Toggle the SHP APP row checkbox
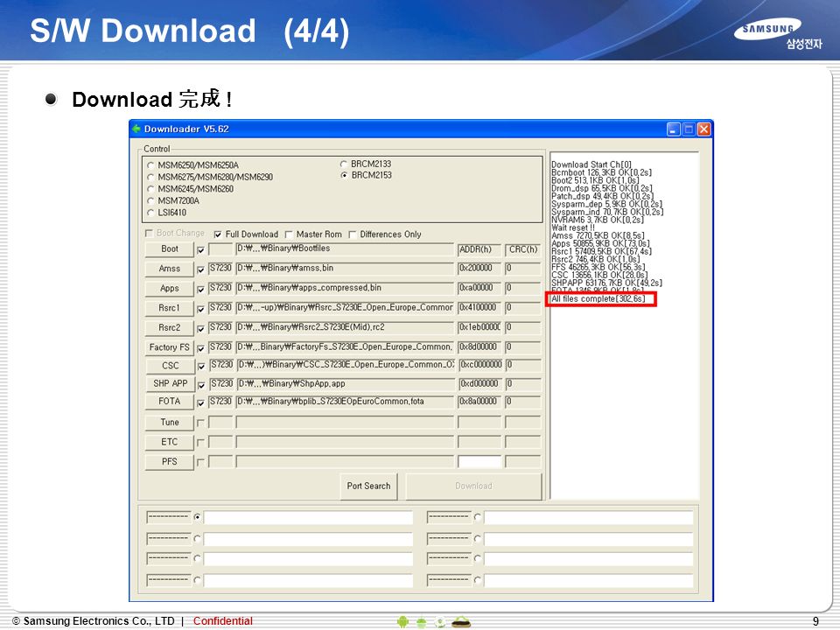Screen dimensions: 840x630 coord(201,385)
